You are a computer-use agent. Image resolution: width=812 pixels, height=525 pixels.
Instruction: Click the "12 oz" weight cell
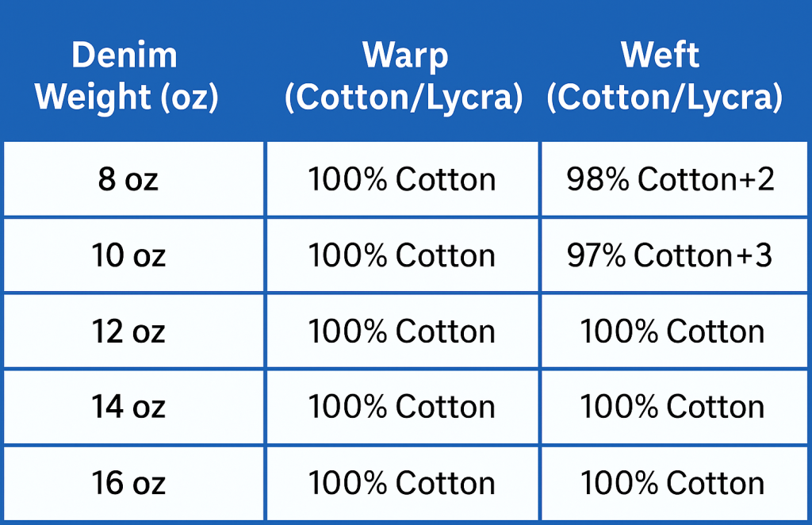pos(128,331)
